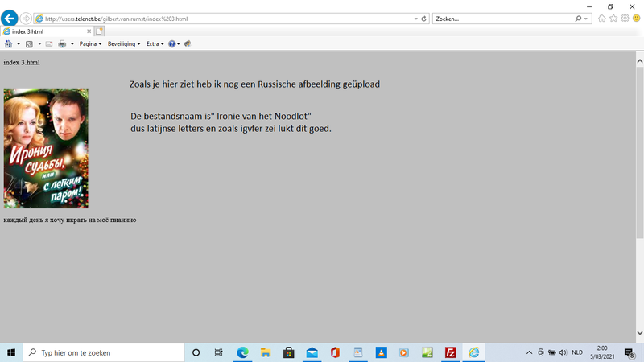Open VLC media player from taskbar
Image resolution: width=644 pixels, height=362 pixels.
pyautogui.click(x=381, y=352)
